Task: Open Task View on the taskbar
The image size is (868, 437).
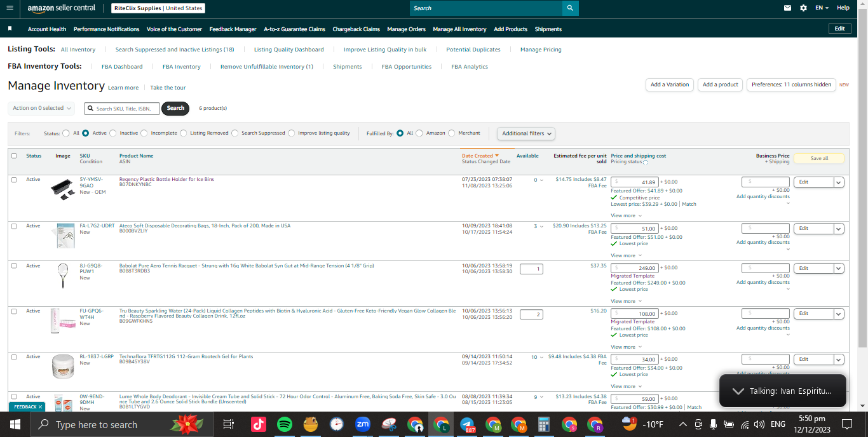Action: point(229,424)
